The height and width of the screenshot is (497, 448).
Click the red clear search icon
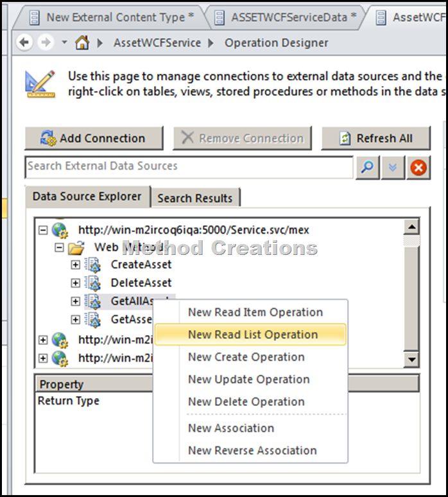pos(418,168)
